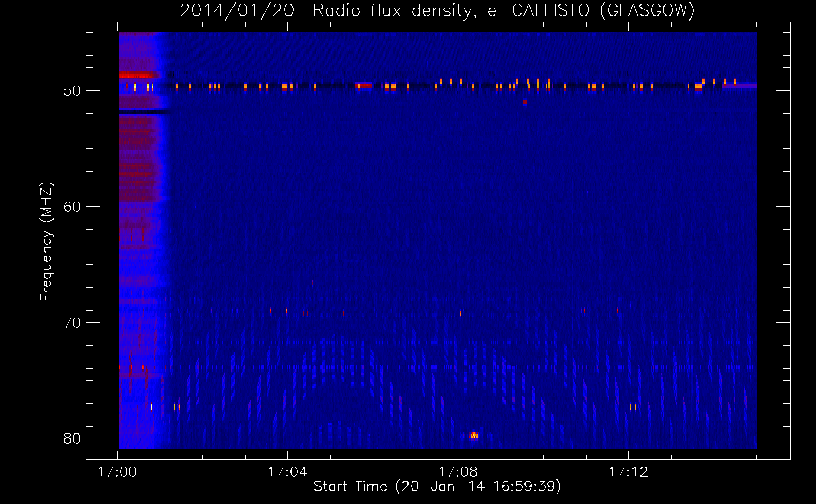Click the small red spot just below 50 MHz near 17:09
The width and height of the screenshot is (816, 504).
tap(525, 102)
